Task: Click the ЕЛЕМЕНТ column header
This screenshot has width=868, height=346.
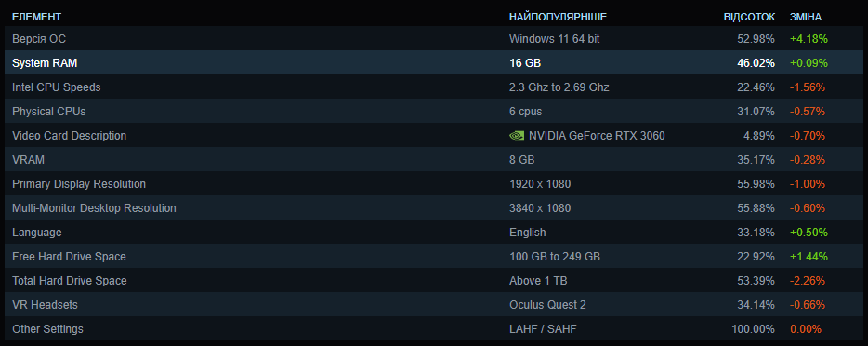Action: pyautogui.click(x=36, y=17)
